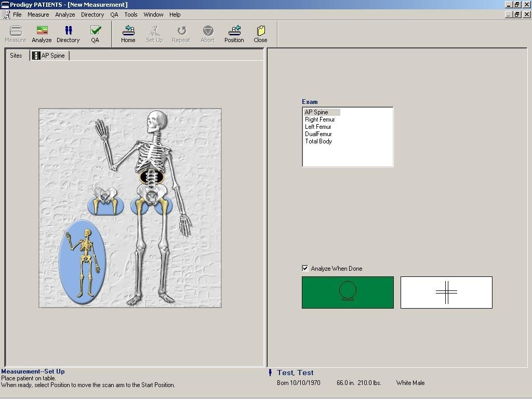Click the 210.0 lbs. weight value
The image size is (532, 399).
pyautogui.click(x=369, y=383)
